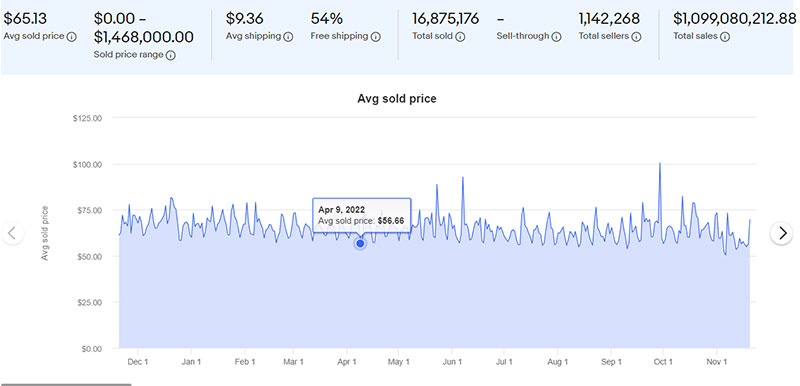Screen dimensions: 800x386
Task: Click the $25.00 y-axis label
Action: pos(90,302)
